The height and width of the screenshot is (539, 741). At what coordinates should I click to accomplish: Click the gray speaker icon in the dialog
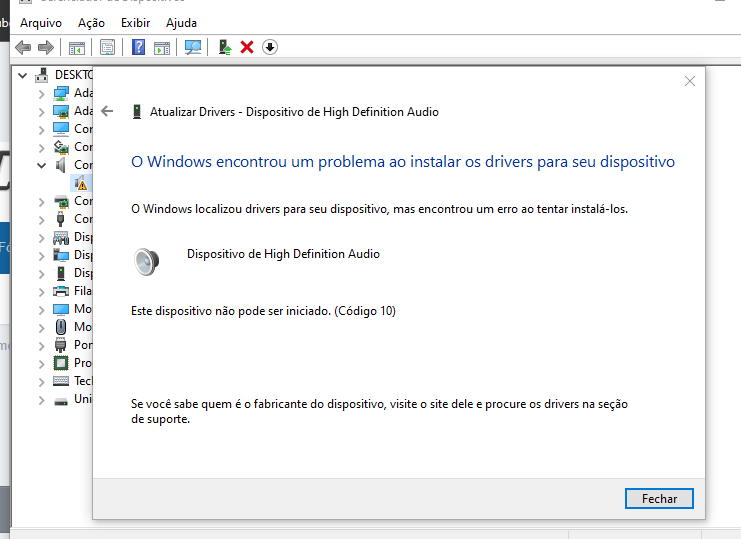146,261
